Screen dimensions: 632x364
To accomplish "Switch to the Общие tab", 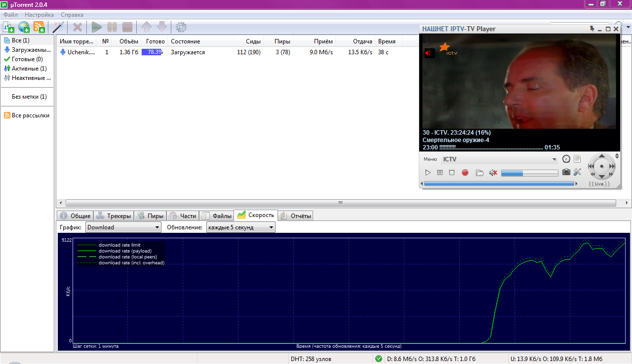I will tap(75, 216).
